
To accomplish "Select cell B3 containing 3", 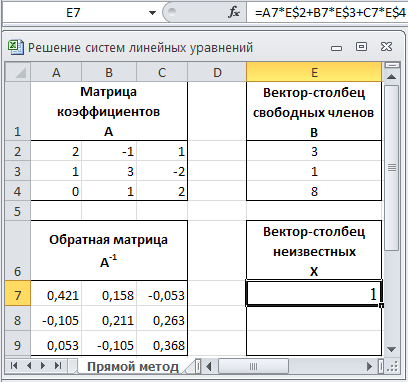I will [x=109, y=171].
